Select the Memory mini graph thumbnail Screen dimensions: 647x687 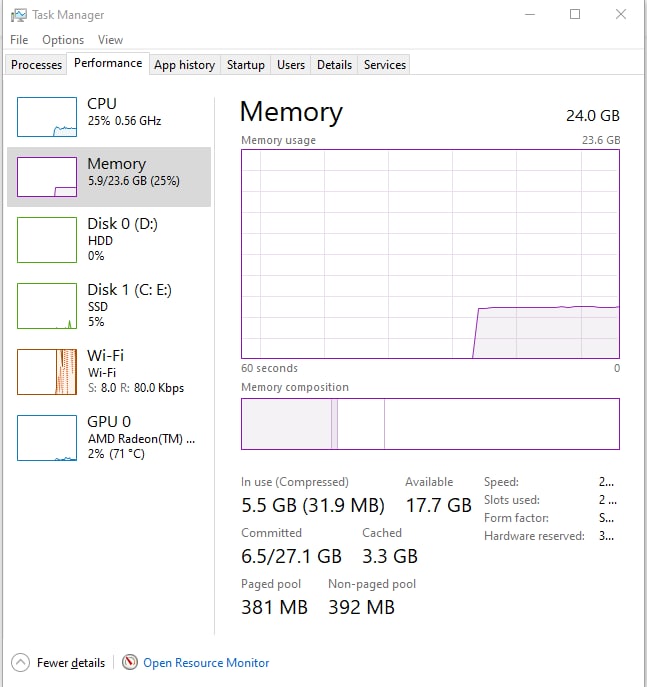coord(47,177)
